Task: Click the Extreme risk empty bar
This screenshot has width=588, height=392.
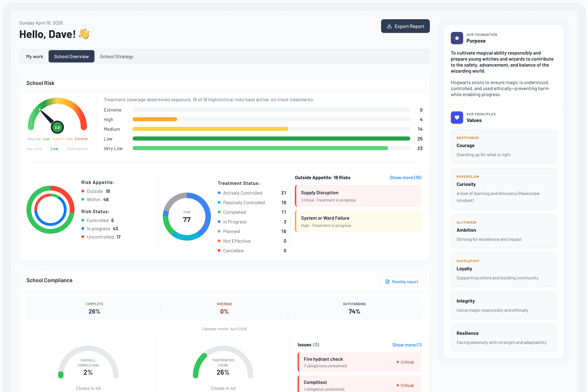Action: click(x=271, y=110)
